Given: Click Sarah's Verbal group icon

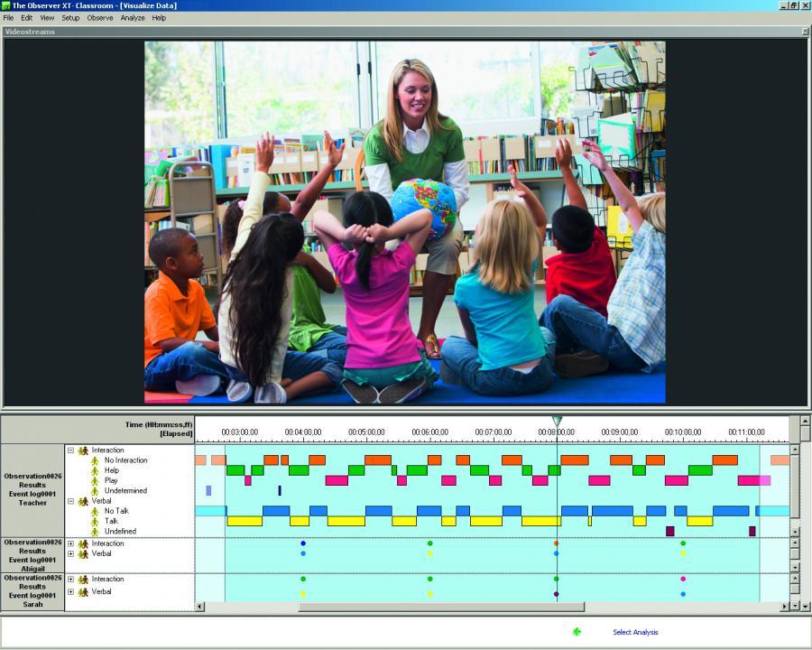Looking at the screenshot, I should point(83,592).
